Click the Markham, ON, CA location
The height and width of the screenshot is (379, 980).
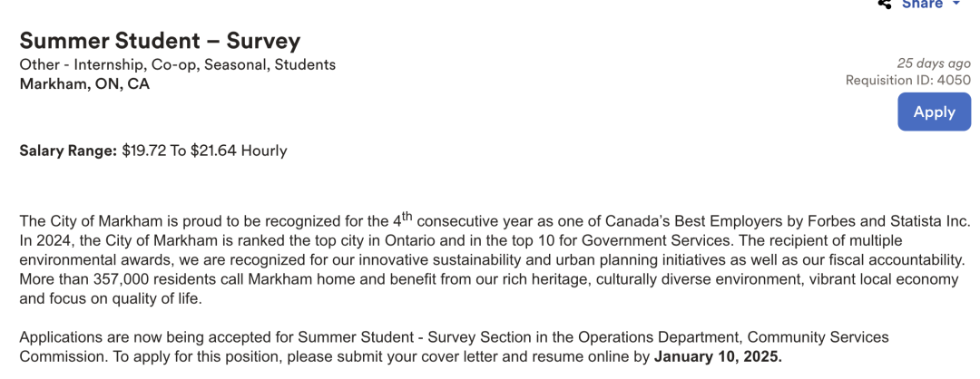point(84,84)
